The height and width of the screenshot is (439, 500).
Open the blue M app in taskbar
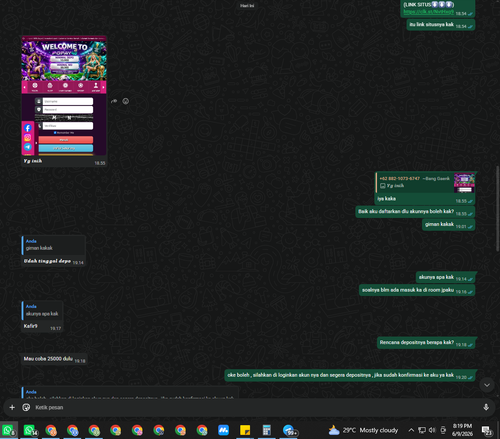[x=223, y=430]
